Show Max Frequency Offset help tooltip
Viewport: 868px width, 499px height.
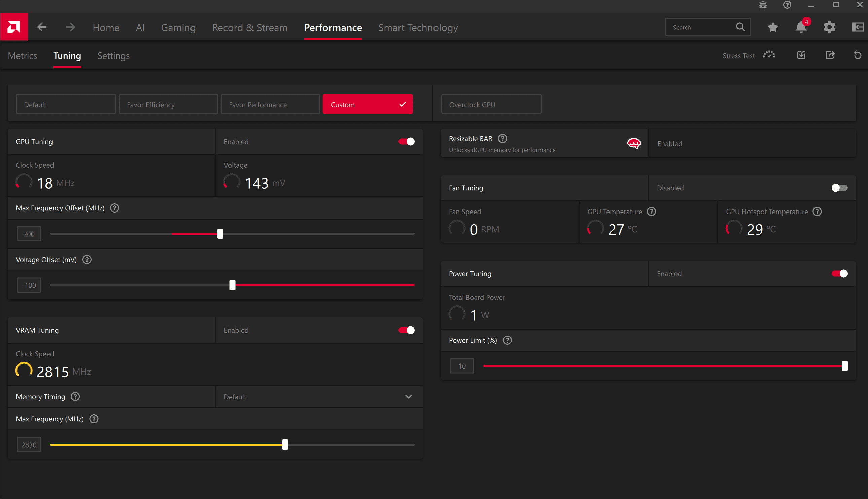click(114, 208)
